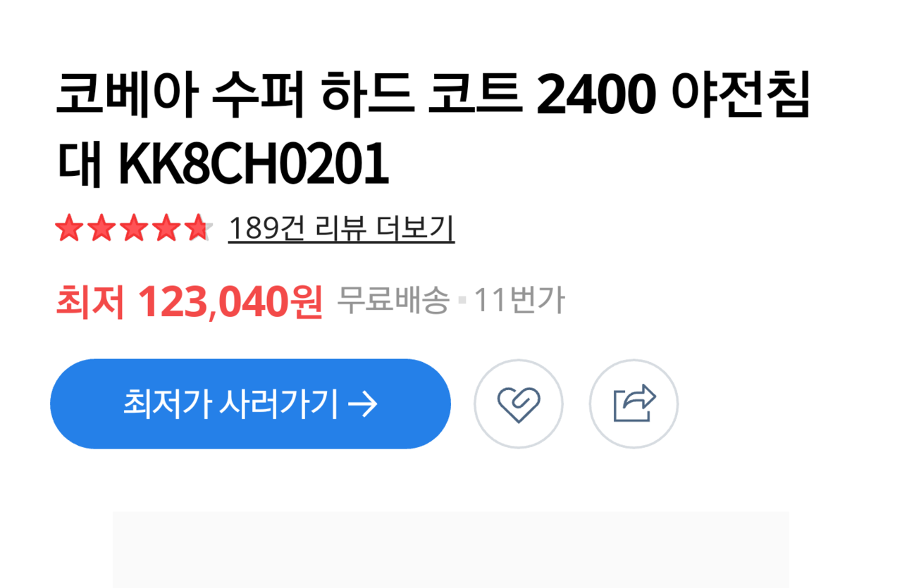Click the partially filled fifth star
902x588 pixels.
point(199,228)
